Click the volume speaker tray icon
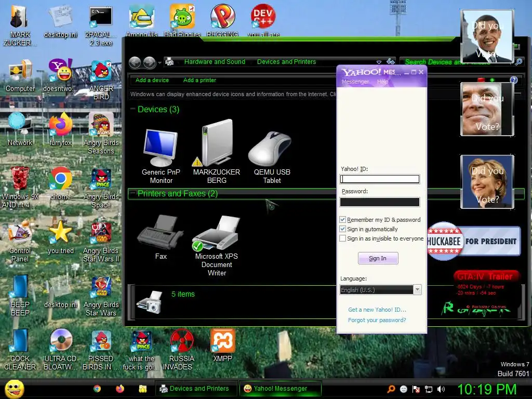This screenshot has height=399, width=532. 441,389
